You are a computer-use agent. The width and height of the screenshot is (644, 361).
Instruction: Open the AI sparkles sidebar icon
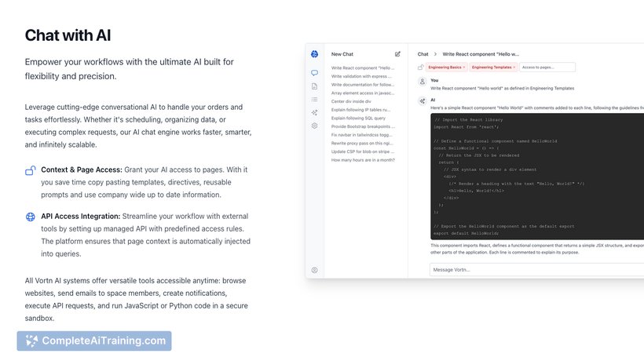314,112
